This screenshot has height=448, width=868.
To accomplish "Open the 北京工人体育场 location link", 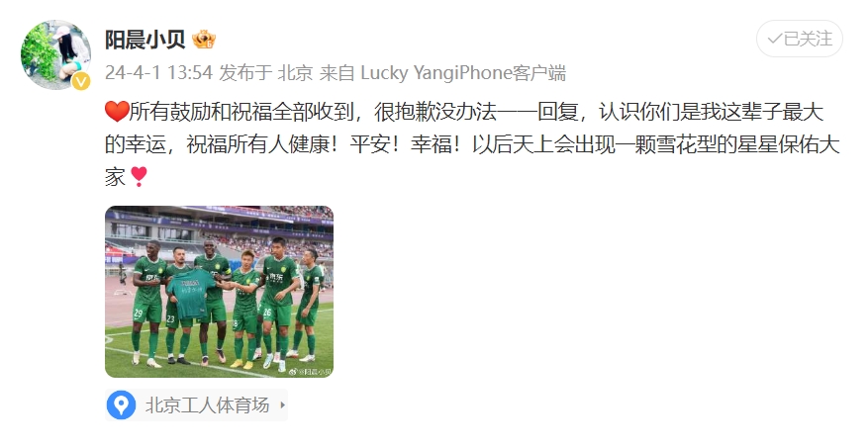I will (x=197, y=404).
